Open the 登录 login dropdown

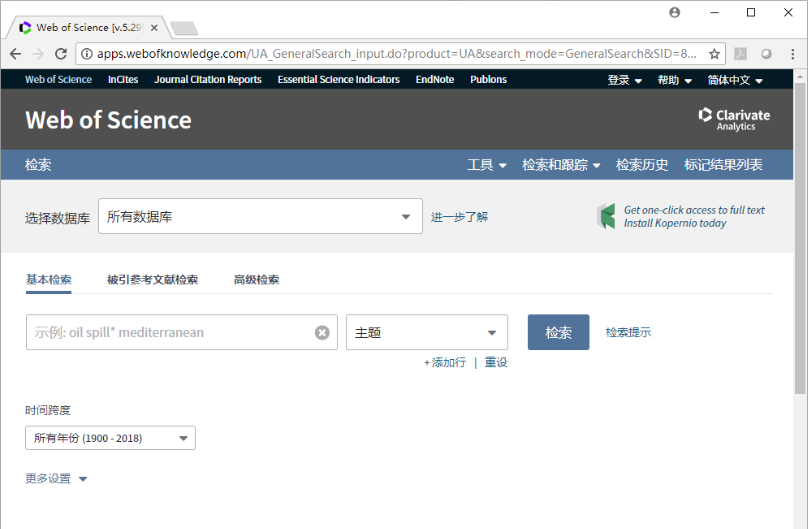click(624, 80)
